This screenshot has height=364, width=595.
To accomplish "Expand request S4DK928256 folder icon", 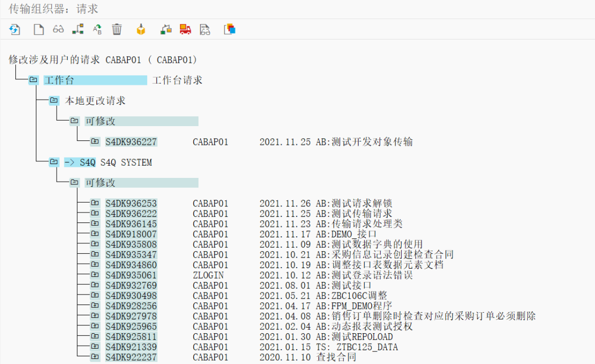I will (x=95, y=305).
